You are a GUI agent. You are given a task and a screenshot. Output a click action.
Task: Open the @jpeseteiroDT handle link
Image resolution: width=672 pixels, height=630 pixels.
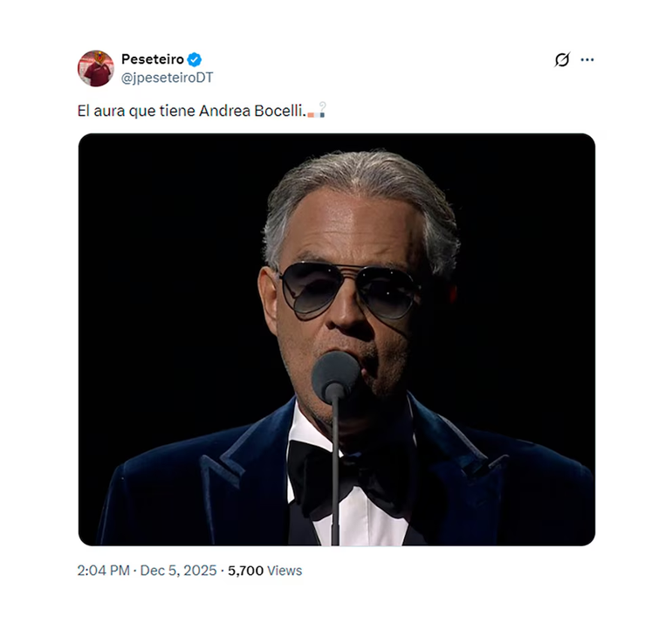coord(167,77)
